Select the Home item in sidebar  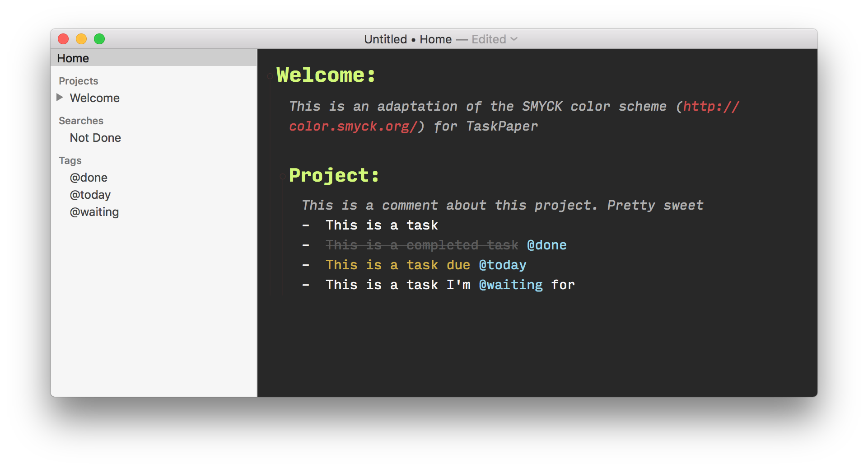(x=154, y=58)
